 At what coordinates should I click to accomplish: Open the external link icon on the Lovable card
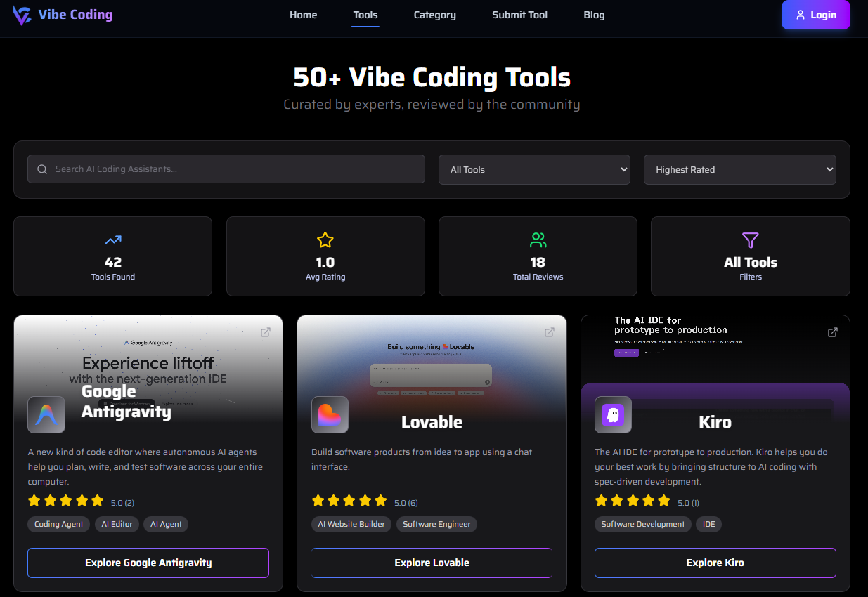tap(549, 332)
